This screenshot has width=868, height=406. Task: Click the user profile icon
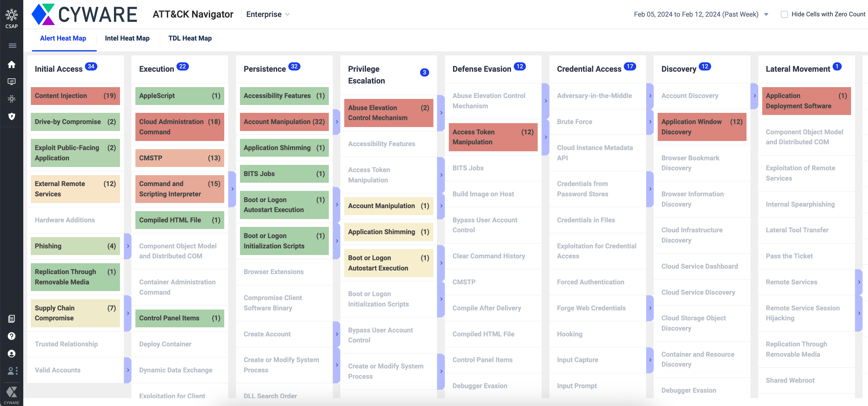click(11, 353)
